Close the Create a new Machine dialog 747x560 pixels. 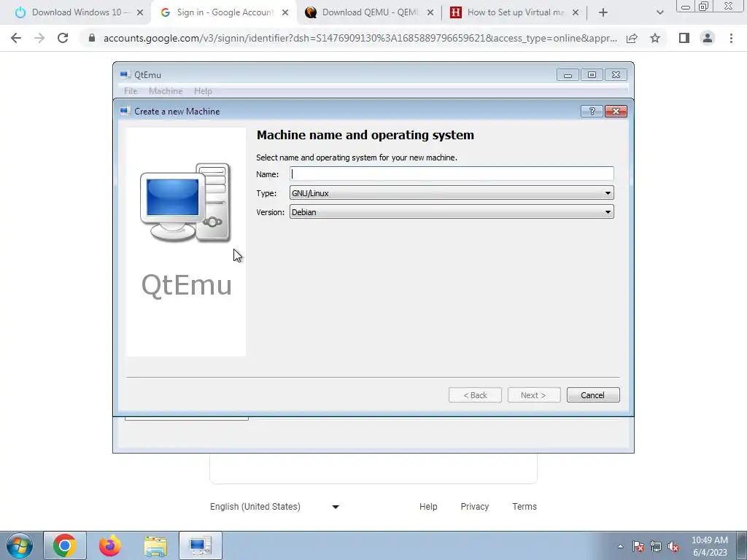616,111
